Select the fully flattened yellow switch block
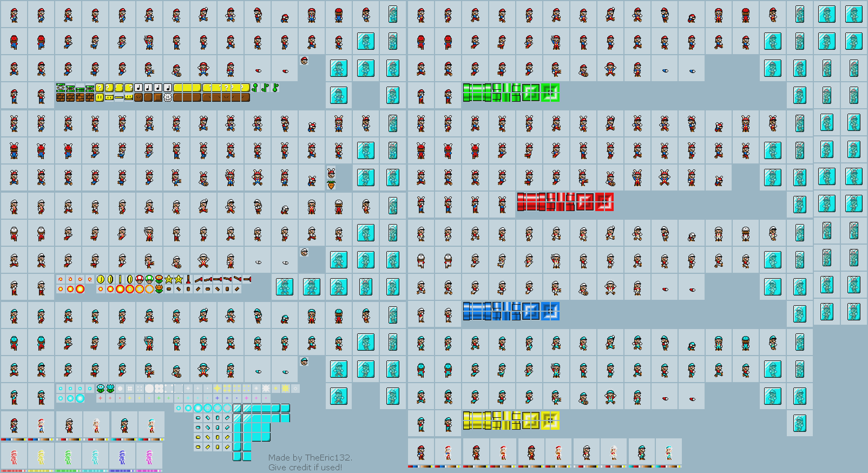868x473 pixels. pos(119,97)
